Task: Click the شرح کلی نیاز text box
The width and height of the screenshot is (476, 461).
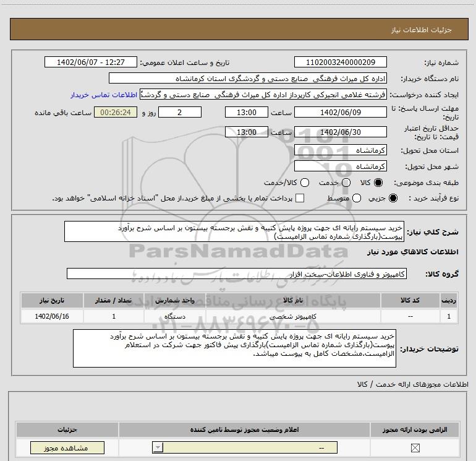Action: point(234,231)
